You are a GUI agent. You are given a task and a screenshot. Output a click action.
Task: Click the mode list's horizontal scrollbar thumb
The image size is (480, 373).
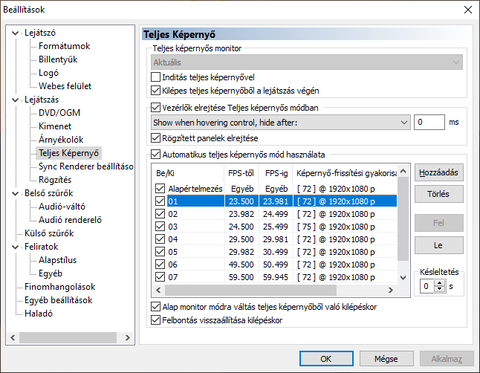click(x=251, y=290)
